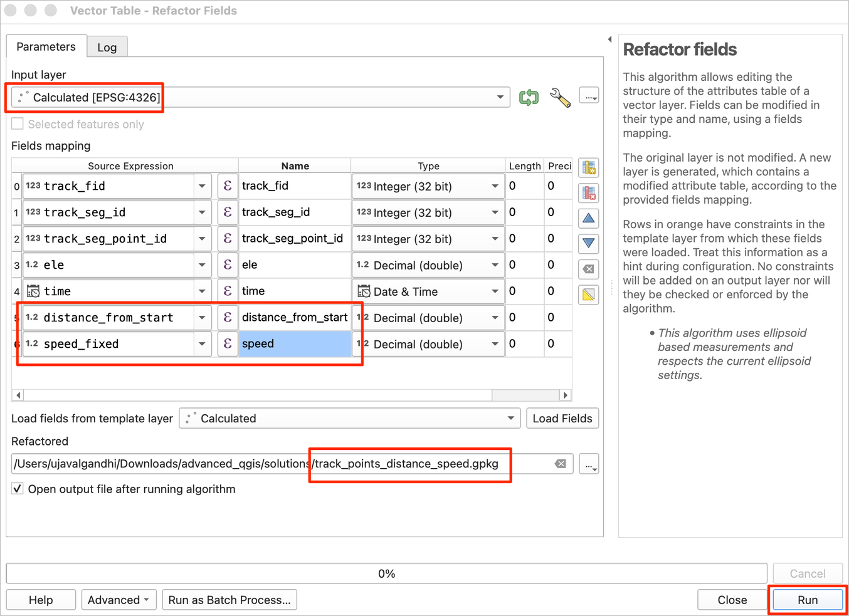This screenshot has height=616, width=849.
Task: Enable Selected features only checkbox
Action: 18,124
